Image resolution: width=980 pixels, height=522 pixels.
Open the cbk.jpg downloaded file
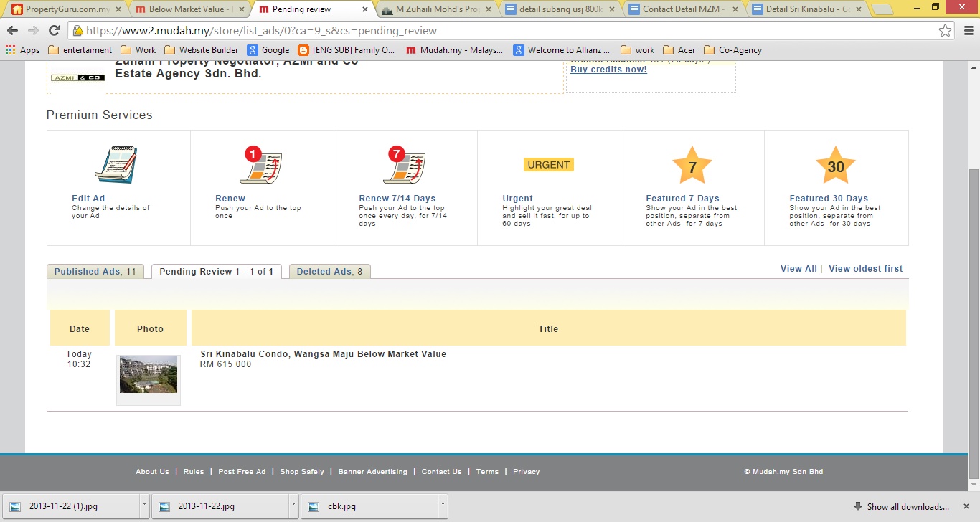[369, 506]
